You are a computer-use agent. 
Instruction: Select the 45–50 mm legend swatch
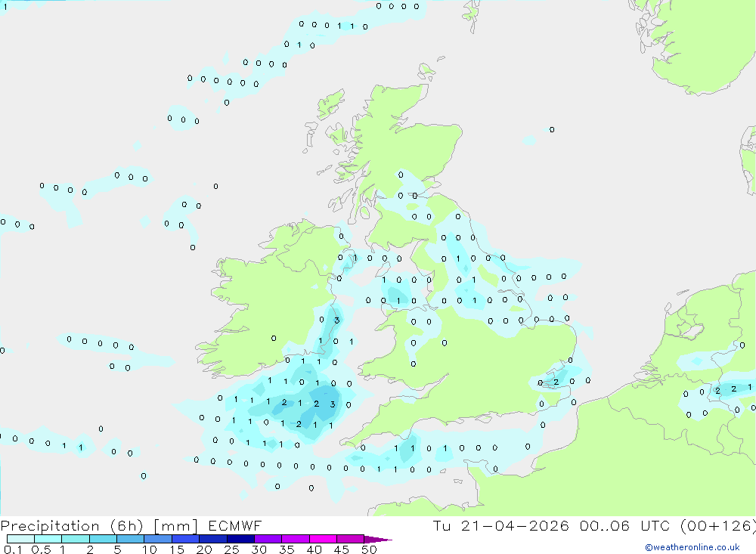[351, 539]
